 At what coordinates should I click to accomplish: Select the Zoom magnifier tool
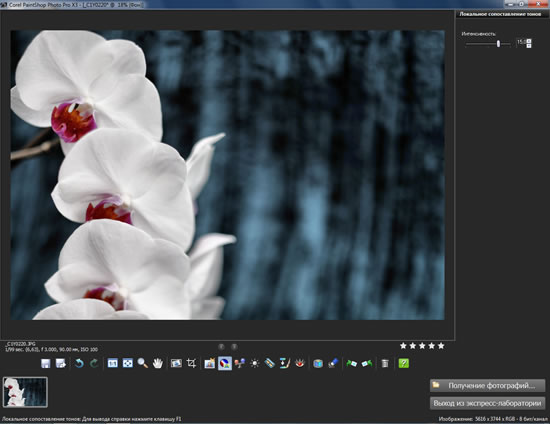(x=142, y=363)
